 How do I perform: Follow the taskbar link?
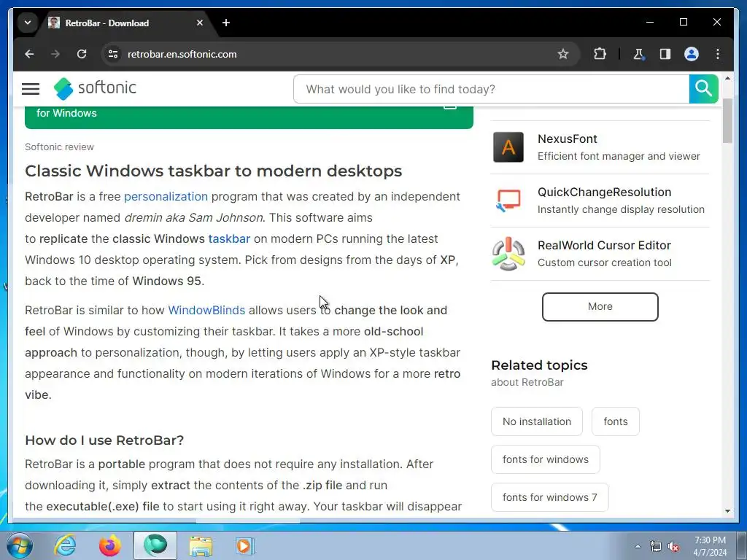tap(229, 238)
